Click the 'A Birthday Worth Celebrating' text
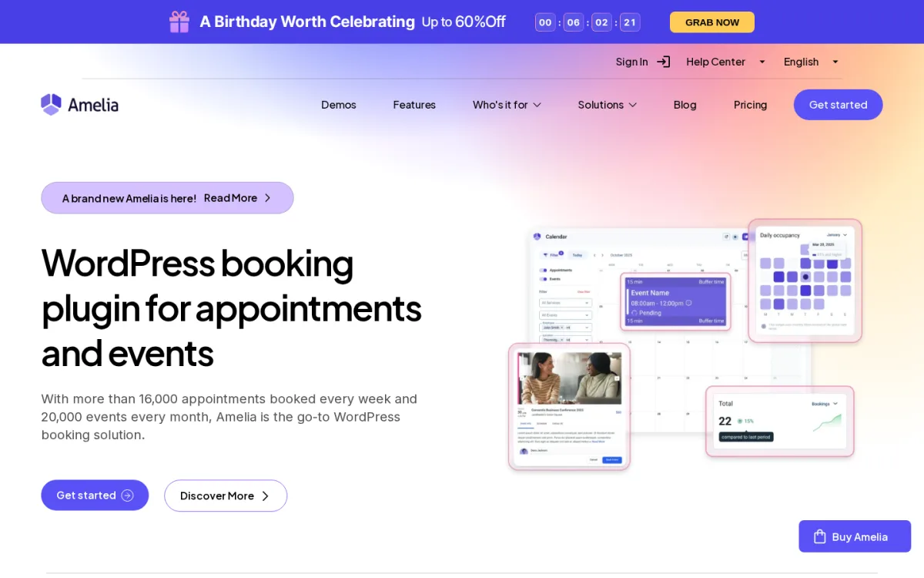924x578 pixels. coord(307,22)
